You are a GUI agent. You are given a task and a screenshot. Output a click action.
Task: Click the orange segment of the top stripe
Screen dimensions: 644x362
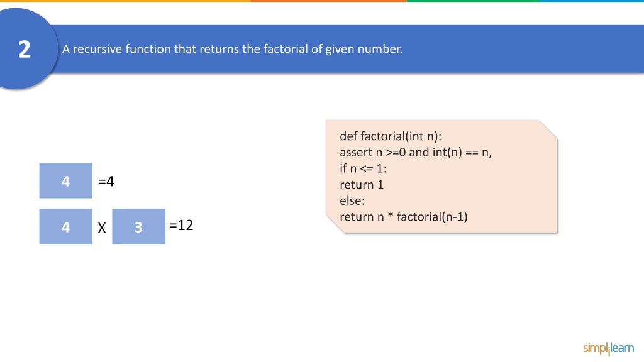pyautogui.click(x=328, y=1)
